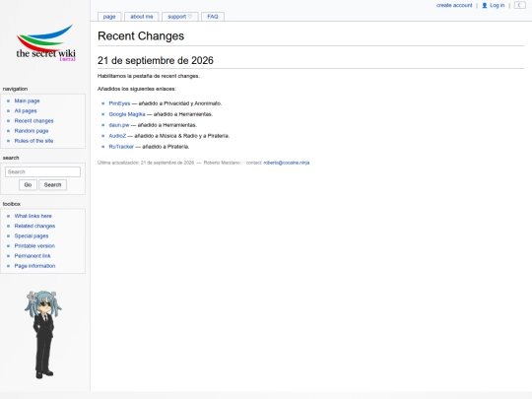Go to Main page in navigation
The height and width of the screenshot is (399, 532).
pyautogui.click(x=28, y=100)
